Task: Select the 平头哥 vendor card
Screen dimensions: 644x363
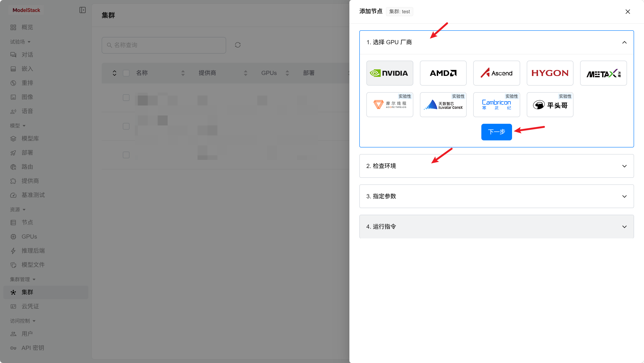Action: [x=550, y=105]
